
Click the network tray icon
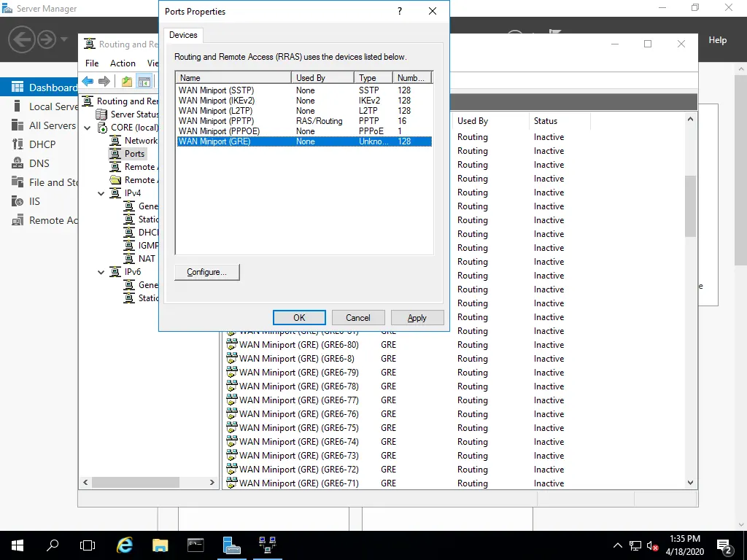point(635,545)
